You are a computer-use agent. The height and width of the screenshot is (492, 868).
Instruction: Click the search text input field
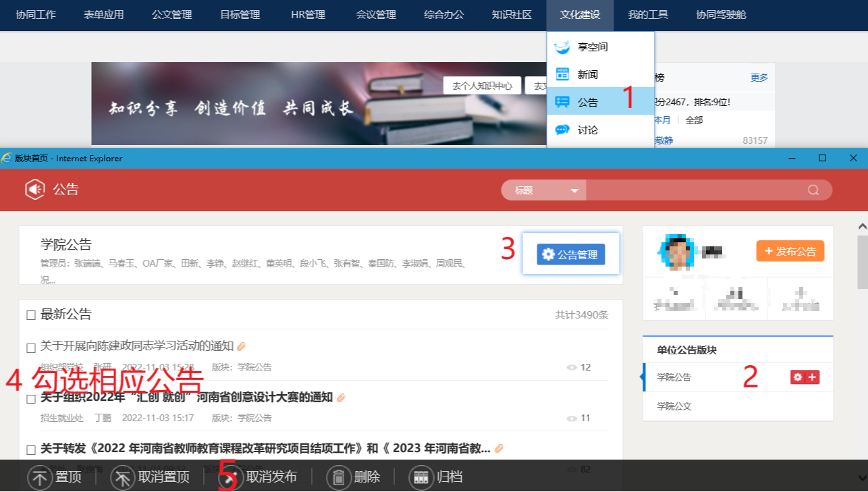[695, 190]
